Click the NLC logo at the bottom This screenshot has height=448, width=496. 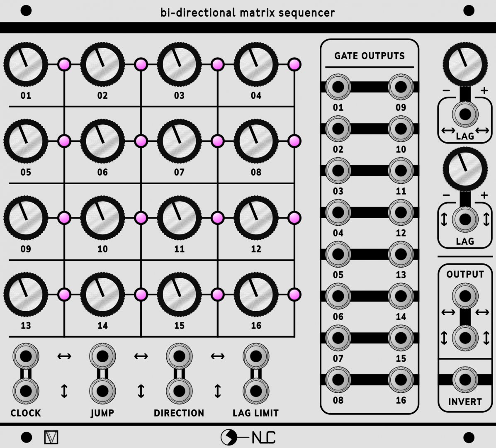pos(248,437)
